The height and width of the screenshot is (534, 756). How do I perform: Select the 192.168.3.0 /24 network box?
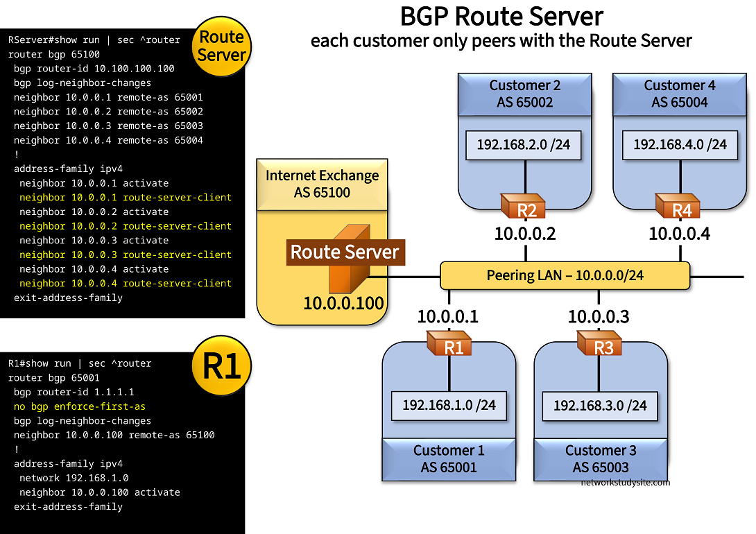click(x=600, y=405)
